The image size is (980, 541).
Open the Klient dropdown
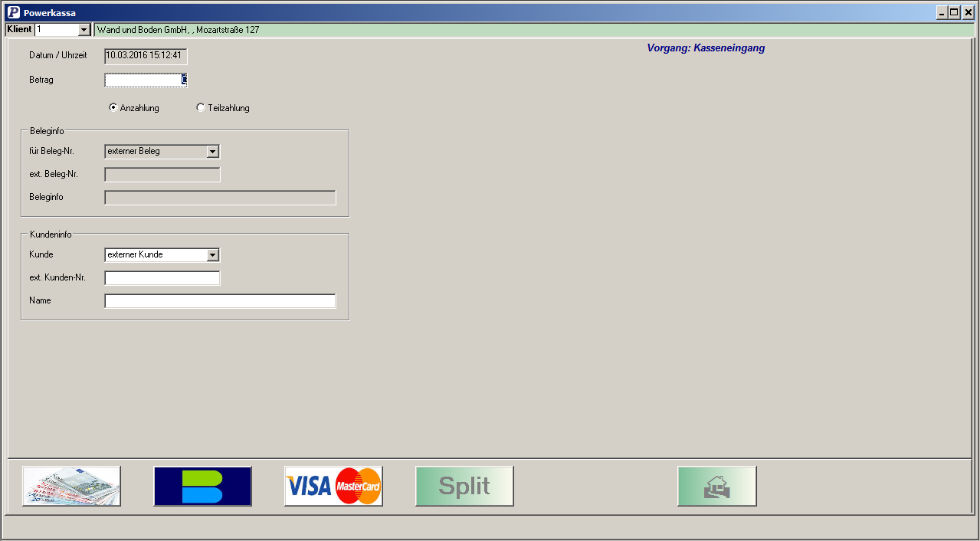84,30
